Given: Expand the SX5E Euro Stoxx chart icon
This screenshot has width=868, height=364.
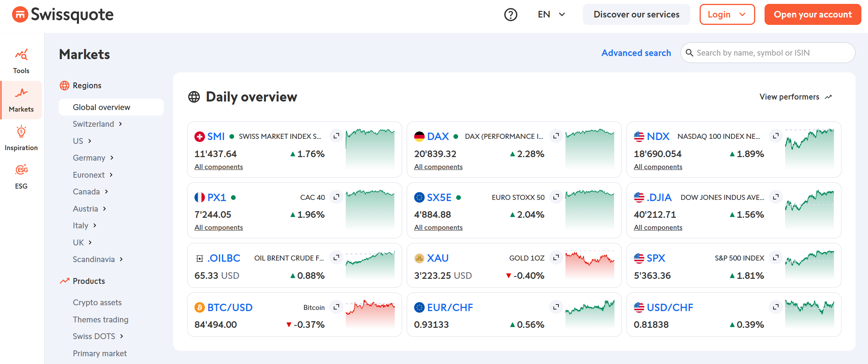Looking at the screenshot, I should point(556,197).
